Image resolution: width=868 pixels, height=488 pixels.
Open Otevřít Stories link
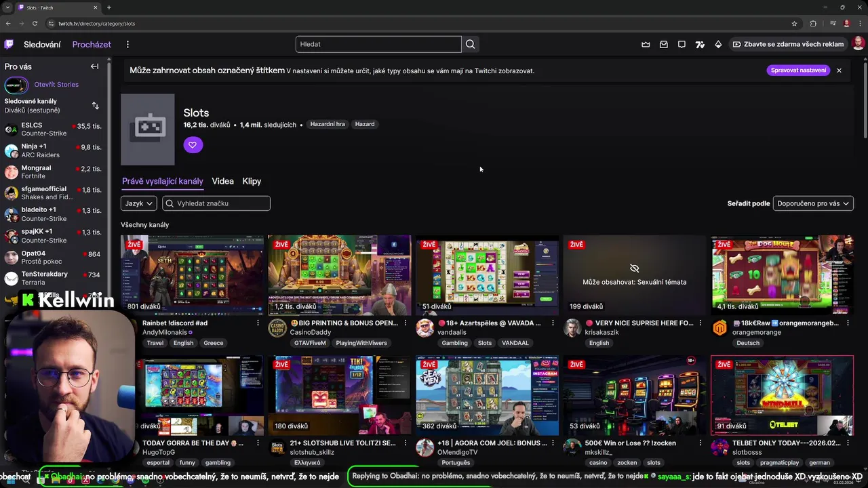(x=56, y=85)
